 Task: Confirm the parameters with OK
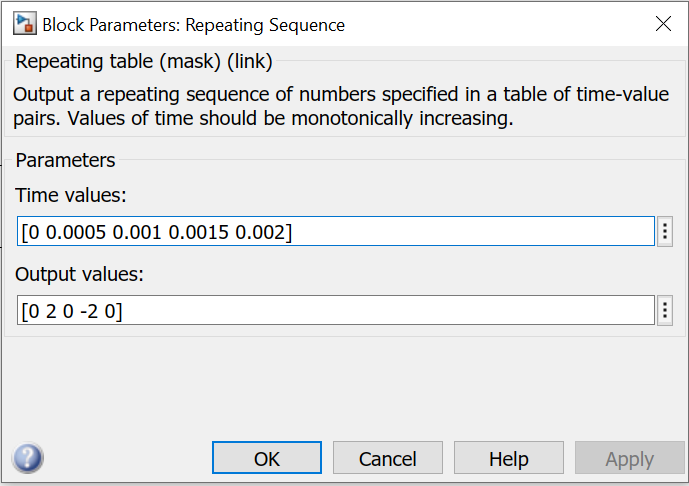(267, 458)
